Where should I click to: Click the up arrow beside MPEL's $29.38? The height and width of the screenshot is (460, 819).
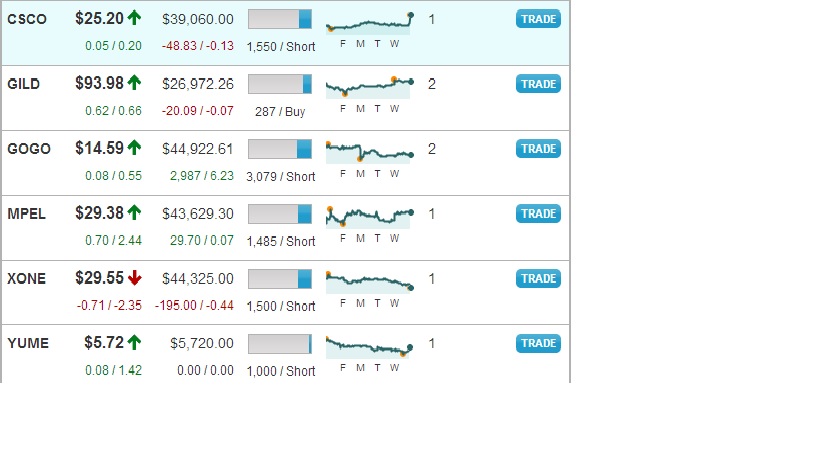[x=134, y=213]
